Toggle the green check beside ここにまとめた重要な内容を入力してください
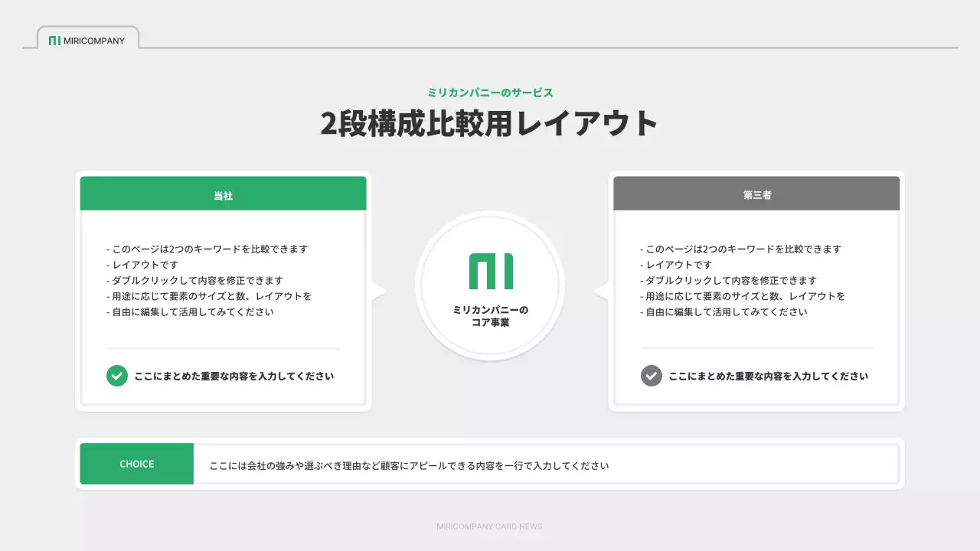This screenshot has width=980, height=551. 116,376
